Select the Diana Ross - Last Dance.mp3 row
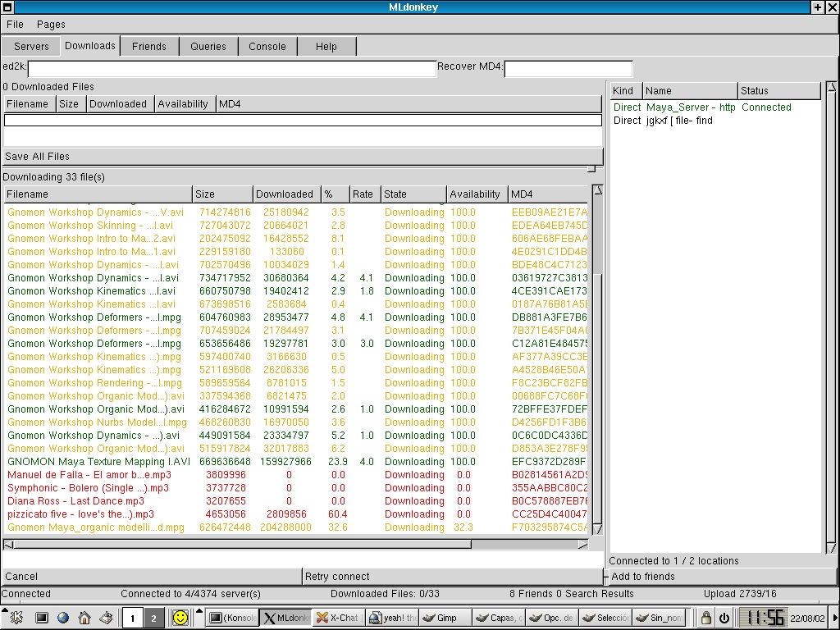 [x=297, y=501]
